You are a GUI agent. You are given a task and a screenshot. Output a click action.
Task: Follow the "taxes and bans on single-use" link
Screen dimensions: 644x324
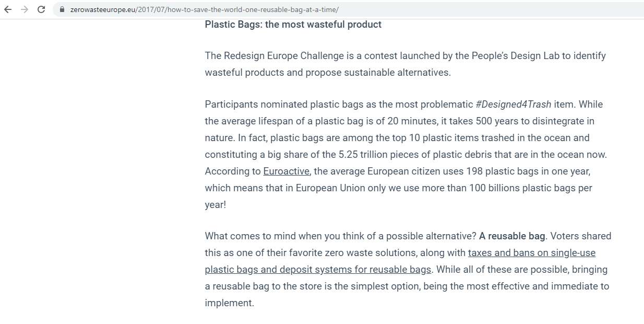(532, 253)
